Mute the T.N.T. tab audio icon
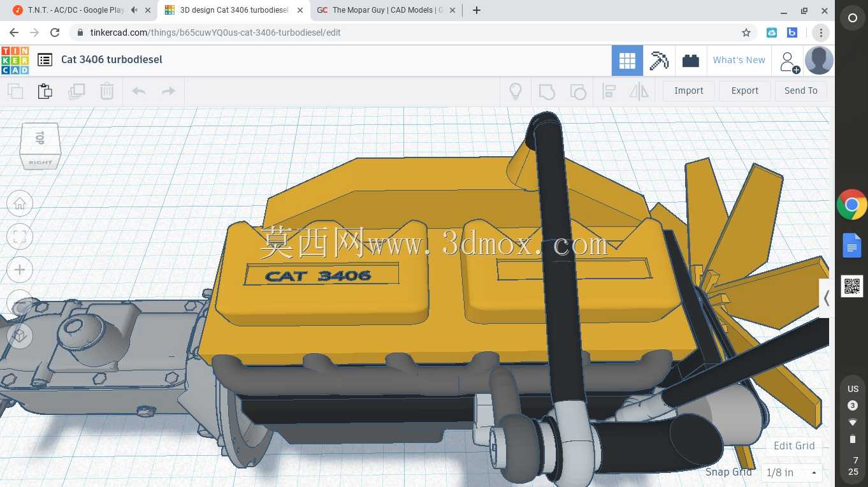 (133, 10)
